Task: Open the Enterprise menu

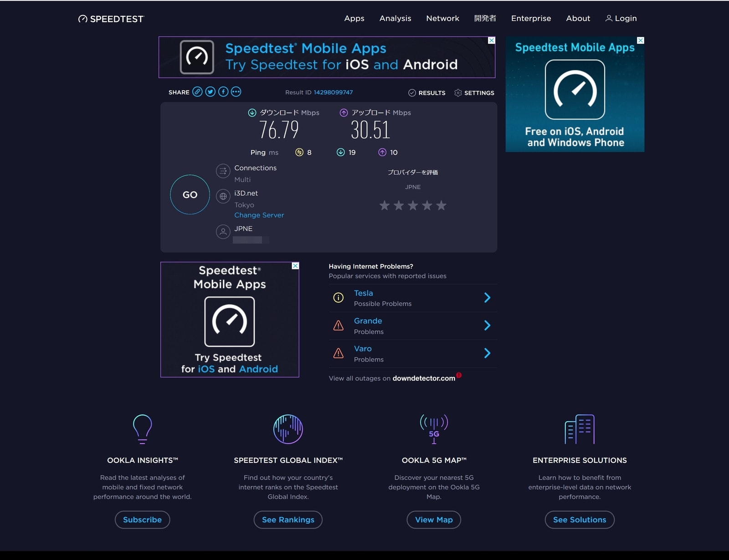Action: pos(531,18)
